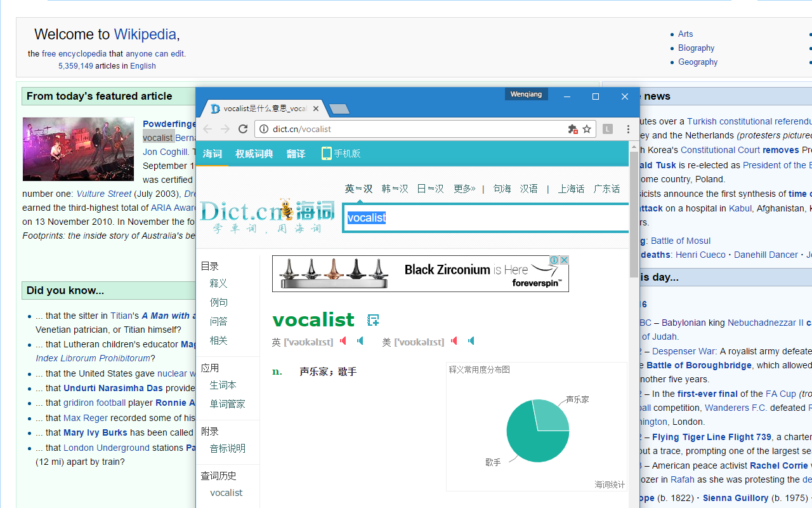Image resolution: width=812 pixels, height=508 pixels.
Task: Open the 海词统计 link below chart
Action: coord(610,485)
